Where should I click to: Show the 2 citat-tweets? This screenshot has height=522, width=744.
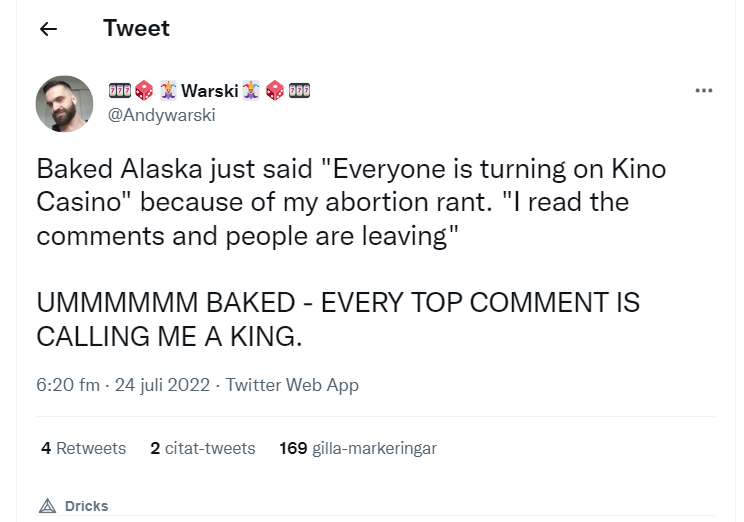click(203, 448)
